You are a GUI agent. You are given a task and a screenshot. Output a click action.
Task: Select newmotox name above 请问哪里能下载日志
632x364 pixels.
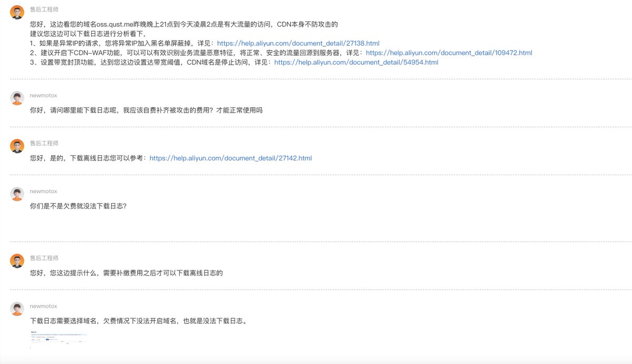tap(44, 95)
